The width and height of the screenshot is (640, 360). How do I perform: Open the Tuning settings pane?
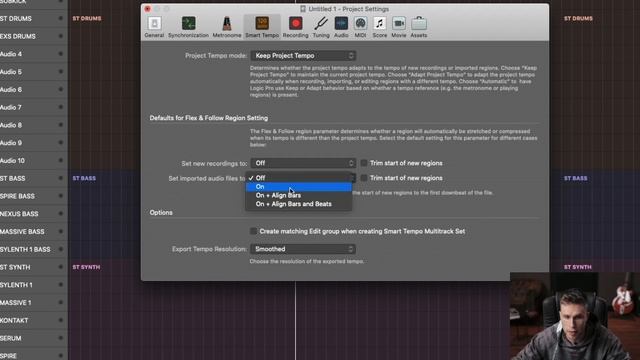pyautogui.click(x=321, y=27)
